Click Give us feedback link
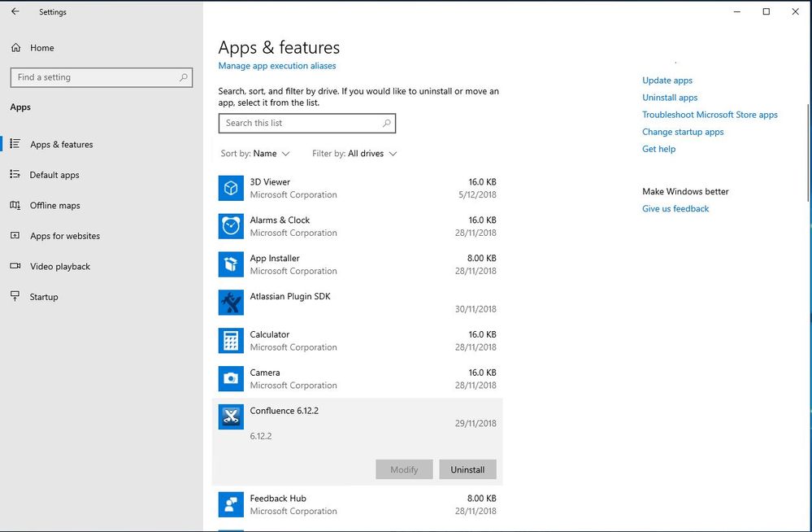 (x=675, y=208)
